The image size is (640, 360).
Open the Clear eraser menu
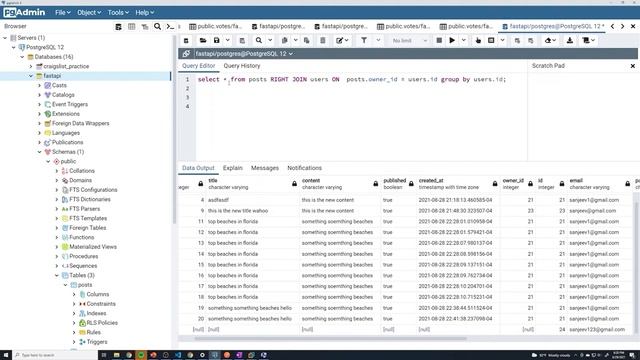tap(550, 40)
